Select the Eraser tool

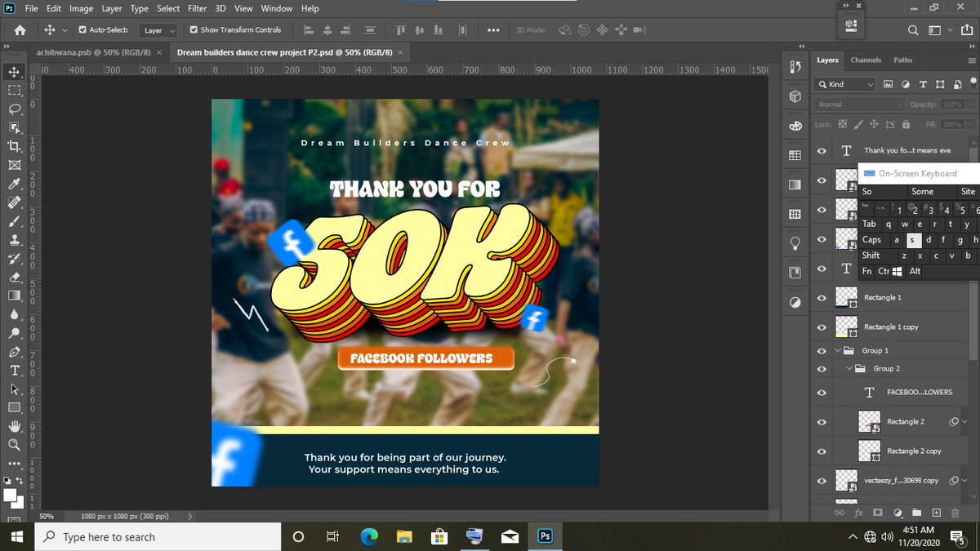pyautogui.click(x=15, y=277)
